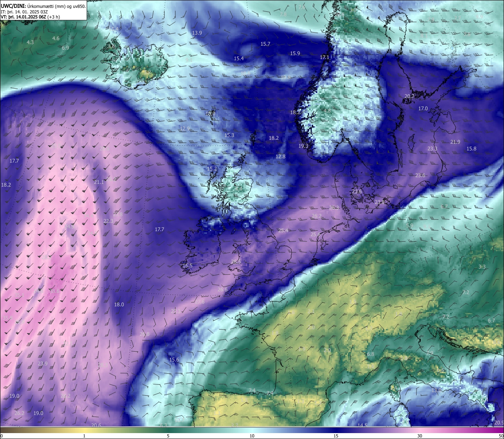The width and height of the screenshot is (504, 439).
Task: Click the map value '20.7'
Action: tap(409, 96)
